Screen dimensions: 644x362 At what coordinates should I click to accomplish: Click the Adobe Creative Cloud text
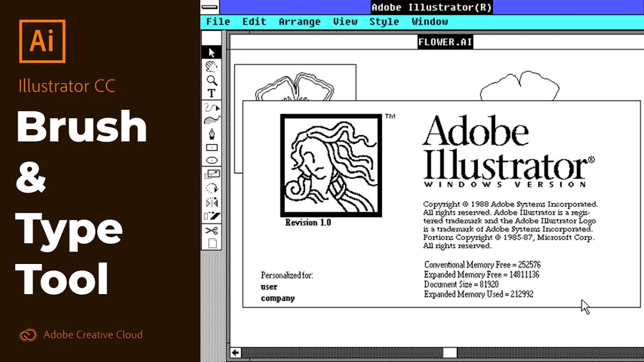93,335
